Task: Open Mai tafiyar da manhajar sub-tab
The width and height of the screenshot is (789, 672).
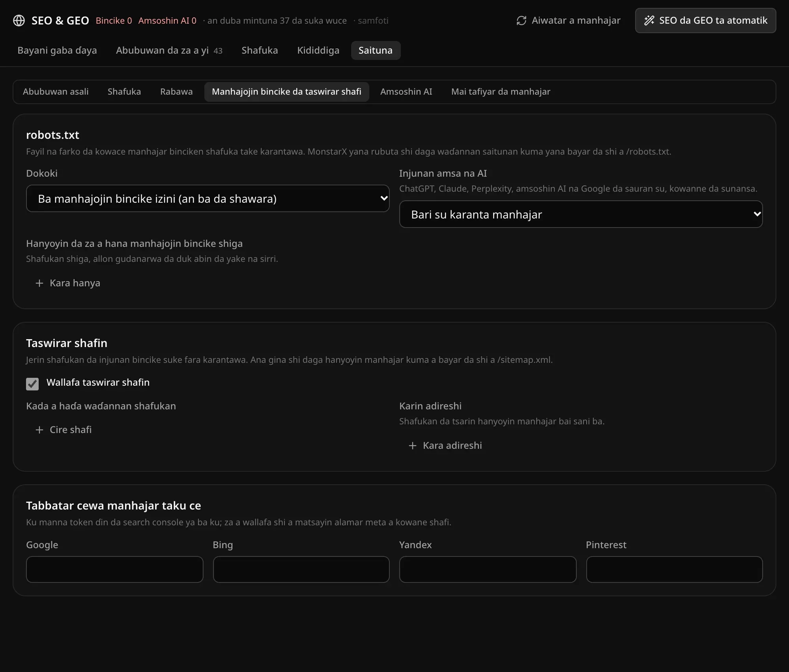Action: pos(501,92)
